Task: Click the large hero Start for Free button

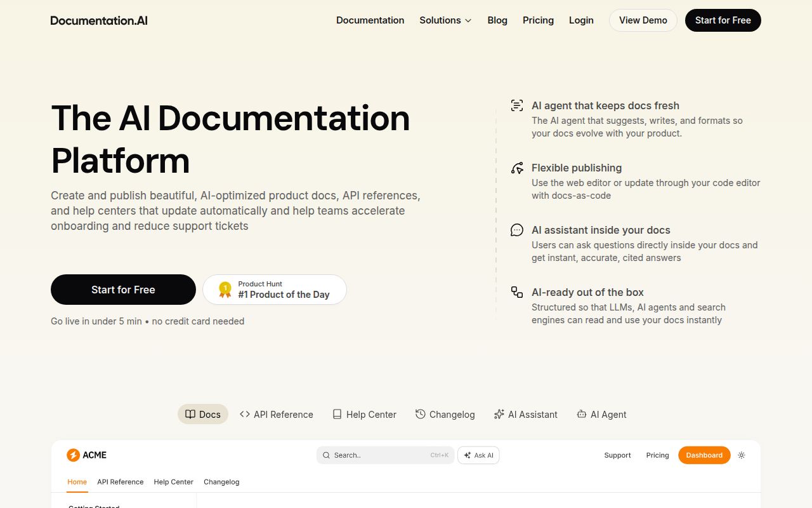Action: coord(123,290)
